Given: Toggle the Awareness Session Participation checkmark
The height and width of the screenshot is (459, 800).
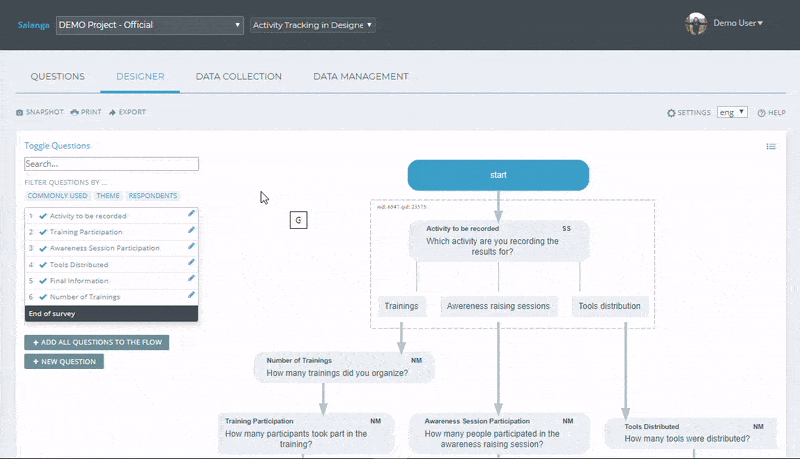Looking at the screenshot, I should pos(43,248).
